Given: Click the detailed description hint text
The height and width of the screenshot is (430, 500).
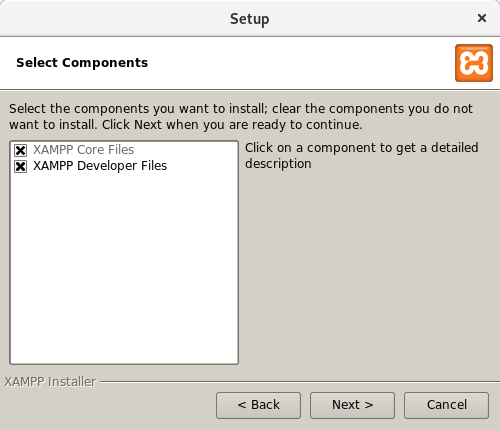Looking at the screenshot, I should tap(362, 156).
